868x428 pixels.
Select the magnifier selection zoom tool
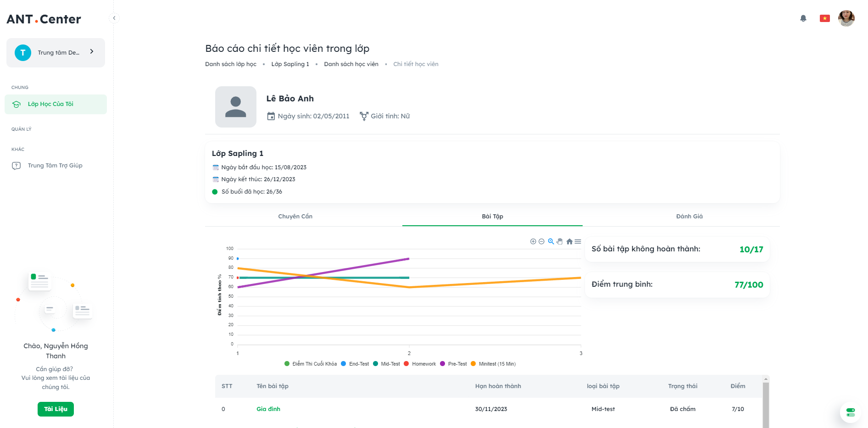pyautogui.click(x=551, y=241)
